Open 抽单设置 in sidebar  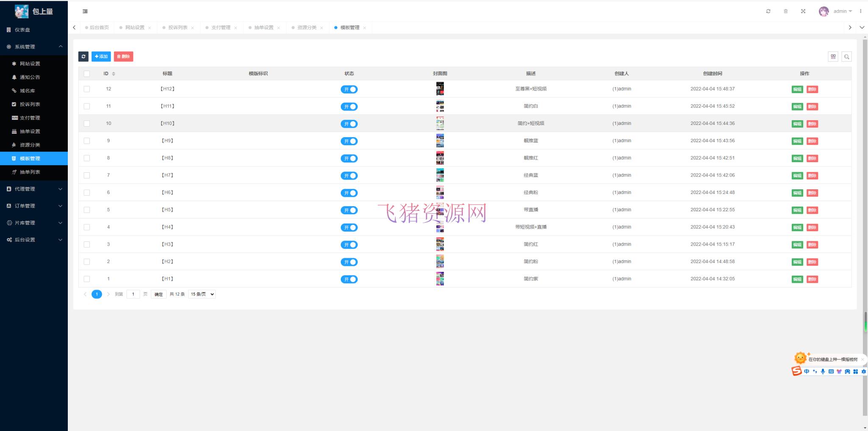tap(34, 131)
